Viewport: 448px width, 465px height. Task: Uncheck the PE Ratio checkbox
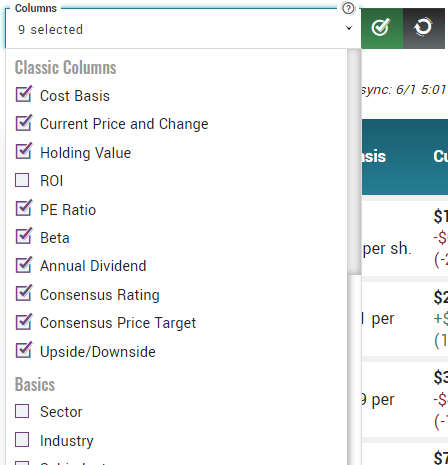23,209
